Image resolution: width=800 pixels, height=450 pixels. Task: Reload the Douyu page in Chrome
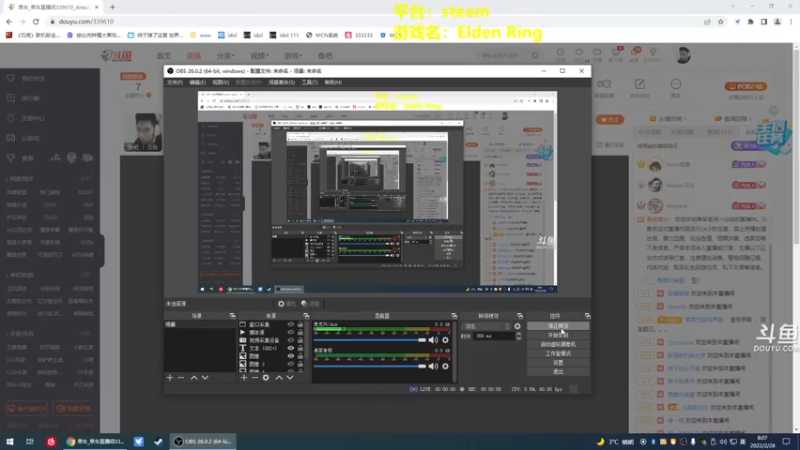(x=36, y=21)
